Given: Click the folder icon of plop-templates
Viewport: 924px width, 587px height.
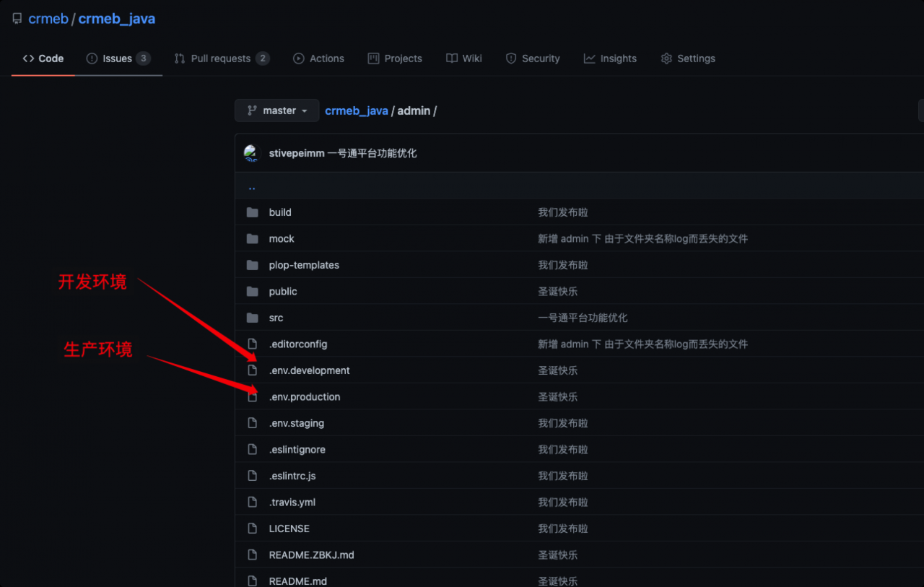Looking at the screenshot, I should 252,265.
